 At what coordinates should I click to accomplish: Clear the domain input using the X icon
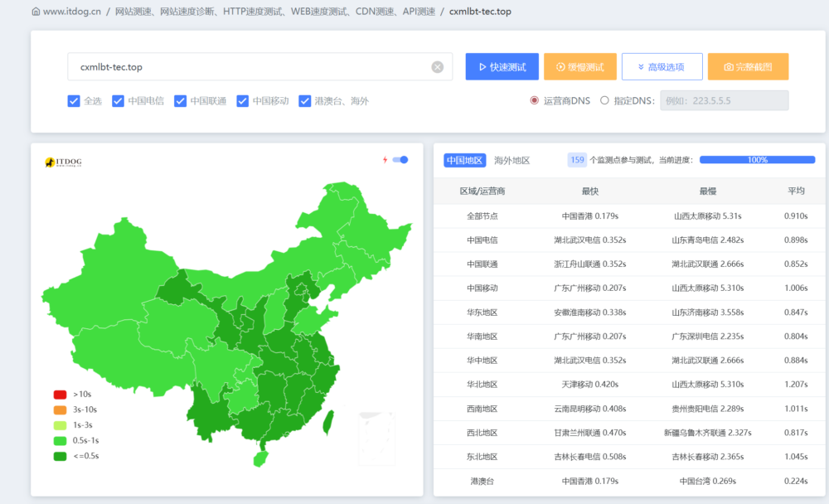click(437, 67)
